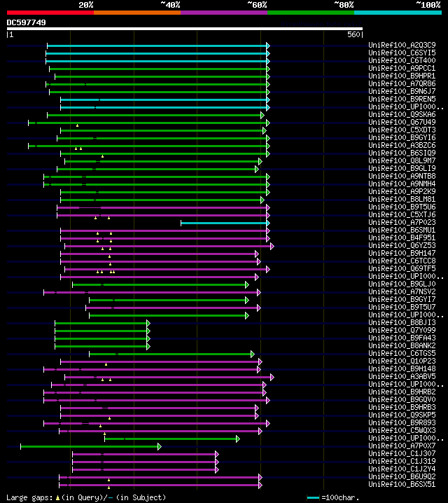Image resolution: width=448 pixels, height=503 pixels.
Task: Click the orange ~40% identity legend segment
Action: coord(137,13)
